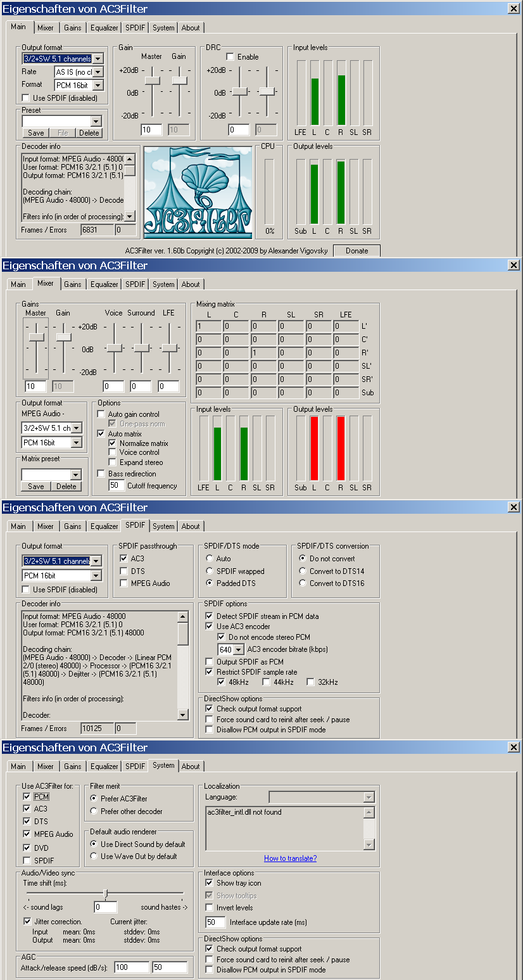Enable Auto gain control
Viewport: 523px width, 980px height.
click(101, 414)
